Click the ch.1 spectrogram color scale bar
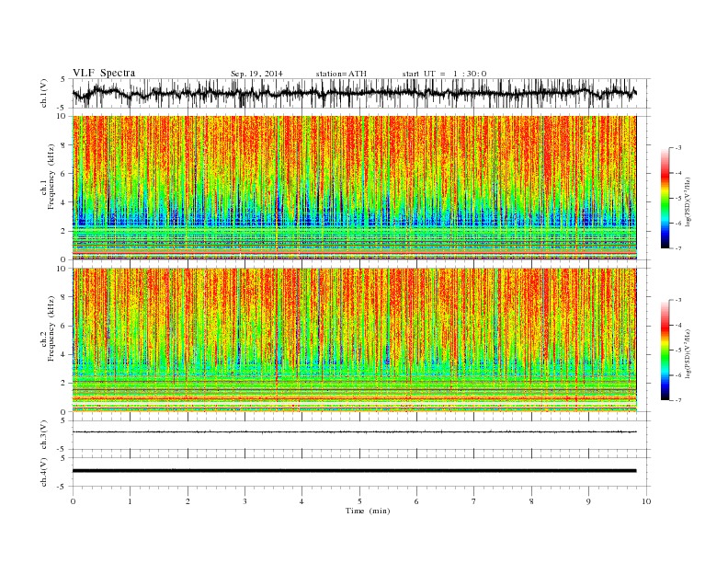 click(665, 198)
